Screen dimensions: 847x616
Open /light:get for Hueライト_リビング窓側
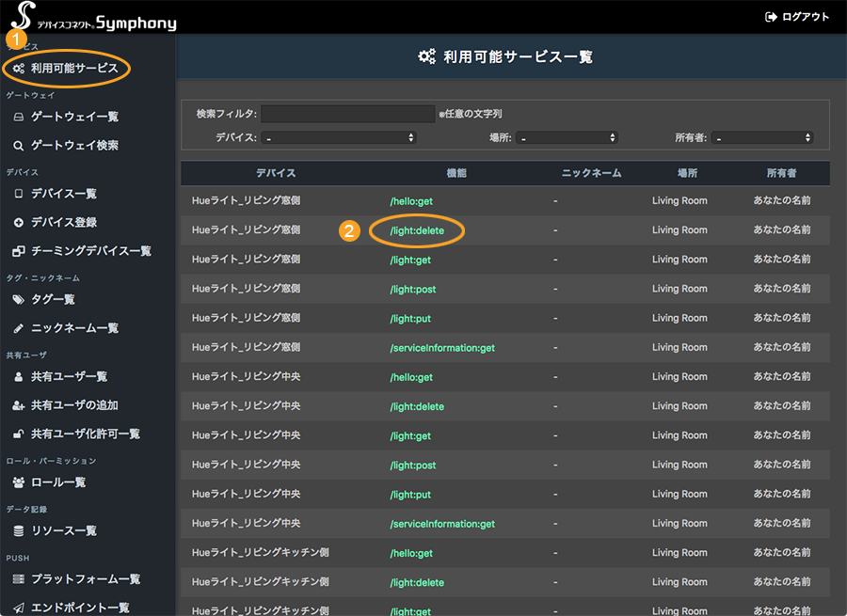pyautogui.click(x=410, y=261)
